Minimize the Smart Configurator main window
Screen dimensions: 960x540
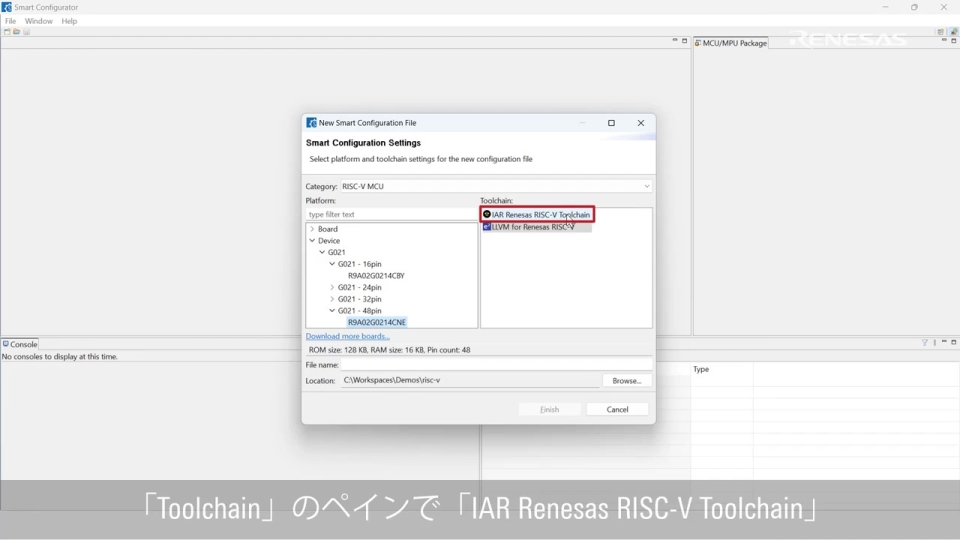(x=885, y=7)
